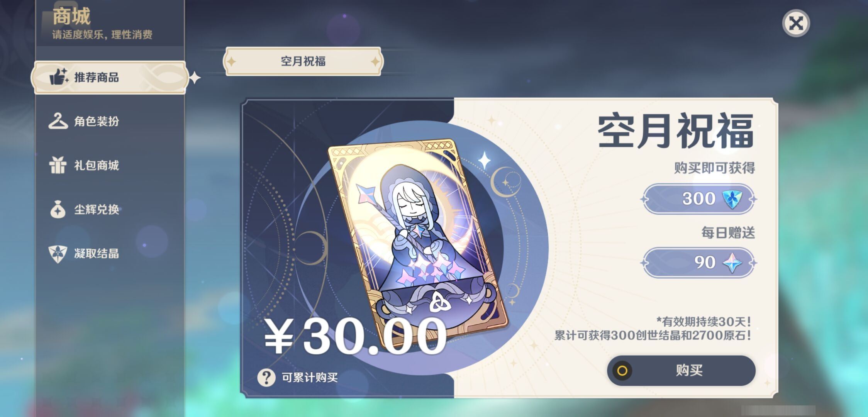Click the ¥30.00 price label

pos(355,336)
